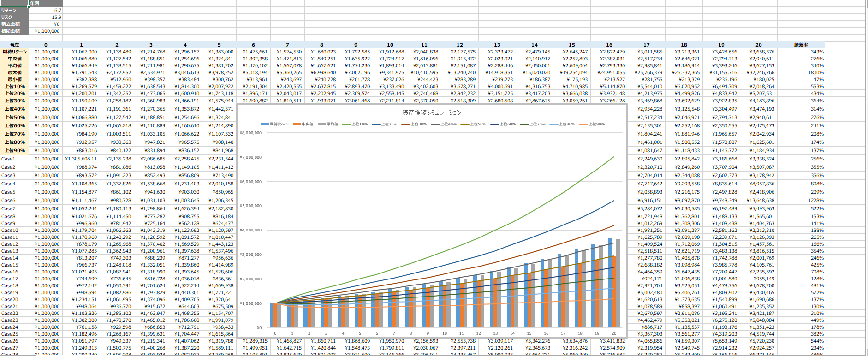868x356 pixels.
Task: Click the chart title 資産推移シミュレーション
Action: (x=431, y=113)
